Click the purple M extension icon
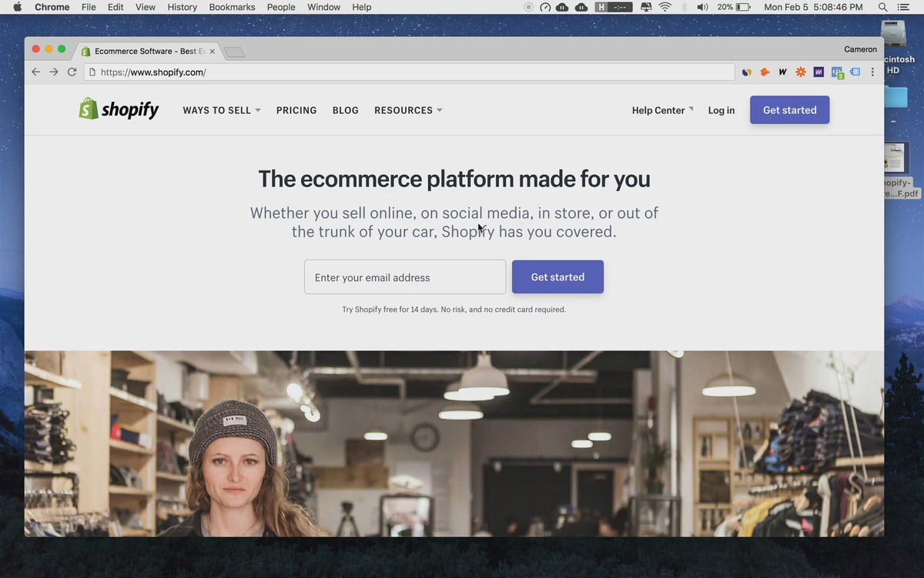The image size is (924, 578). [819, 72]
